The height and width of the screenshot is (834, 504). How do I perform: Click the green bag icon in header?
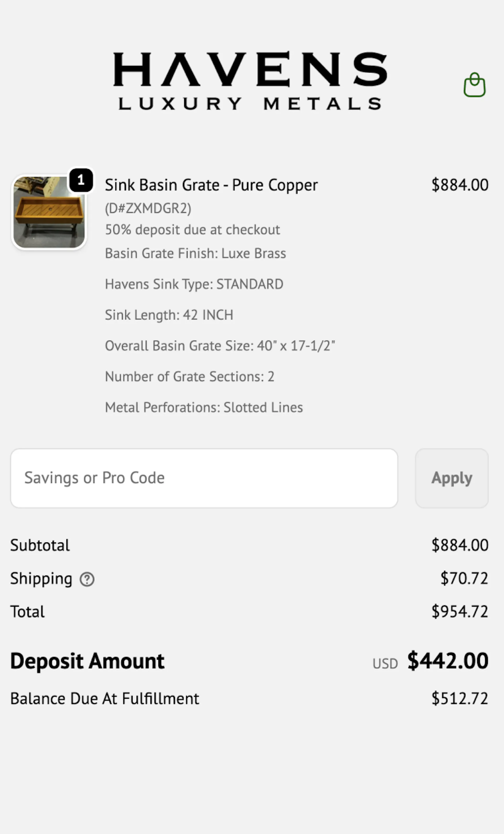(x=474, y=84)
